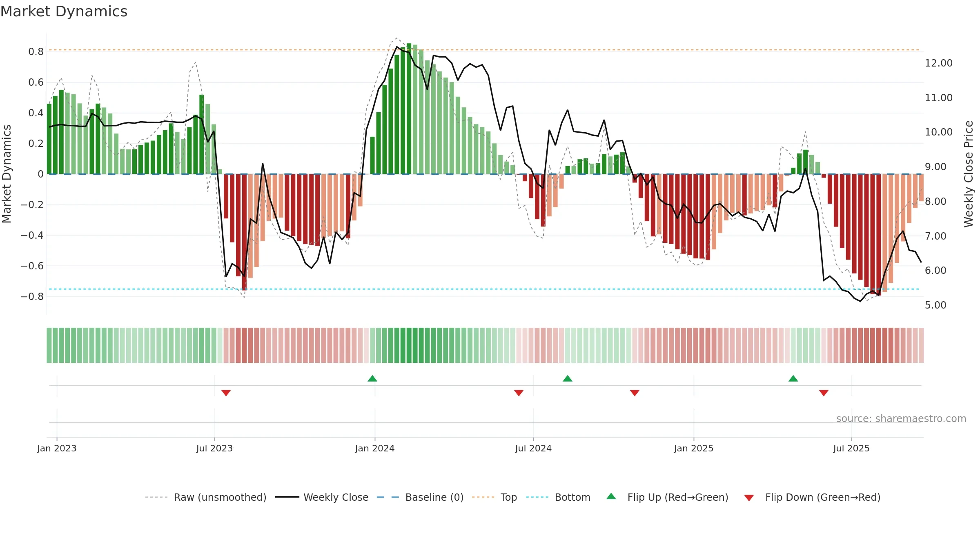
Task: Click the flip-down marker before Jul 2024
Action: pyautogui.click(x=519, y=393)
